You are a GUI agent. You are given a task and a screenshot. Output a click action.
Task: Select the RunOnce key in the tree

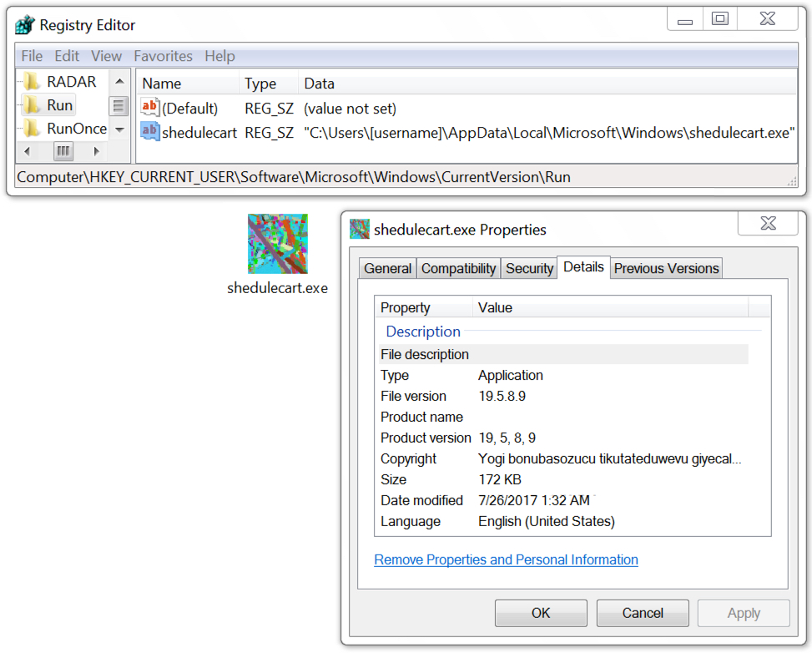point(77,129)
